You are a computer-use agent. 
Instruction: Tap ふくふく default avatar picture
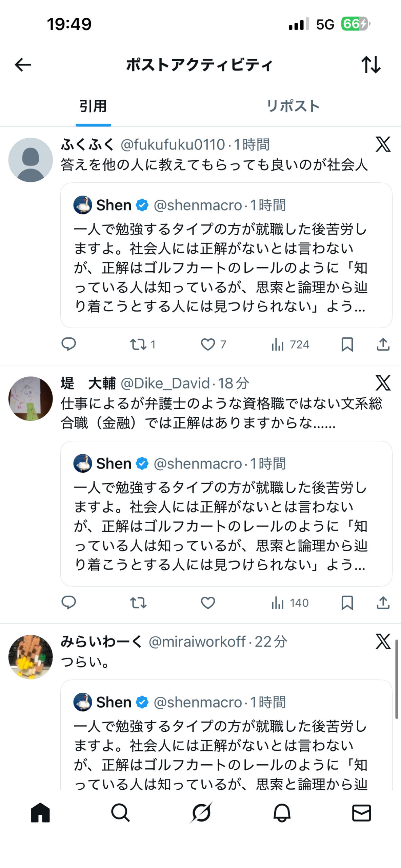click(31, 160)
